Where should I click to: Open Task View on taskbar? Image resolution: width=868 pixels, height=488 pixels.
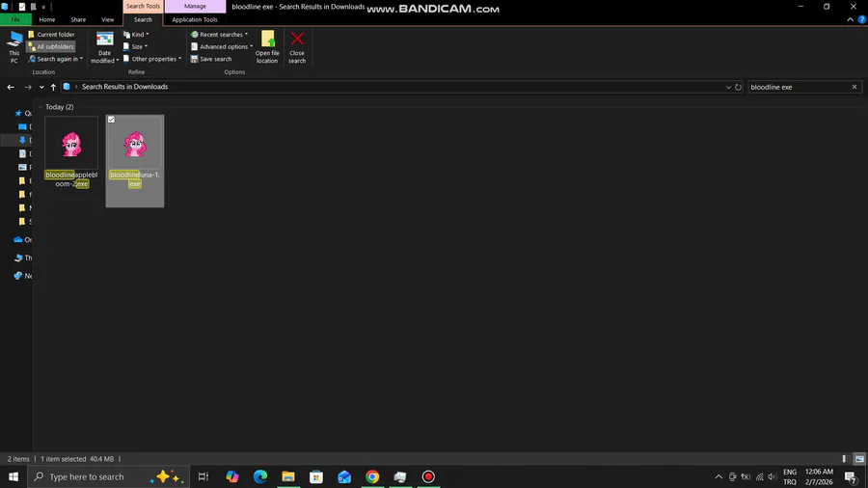click(203, 476)
